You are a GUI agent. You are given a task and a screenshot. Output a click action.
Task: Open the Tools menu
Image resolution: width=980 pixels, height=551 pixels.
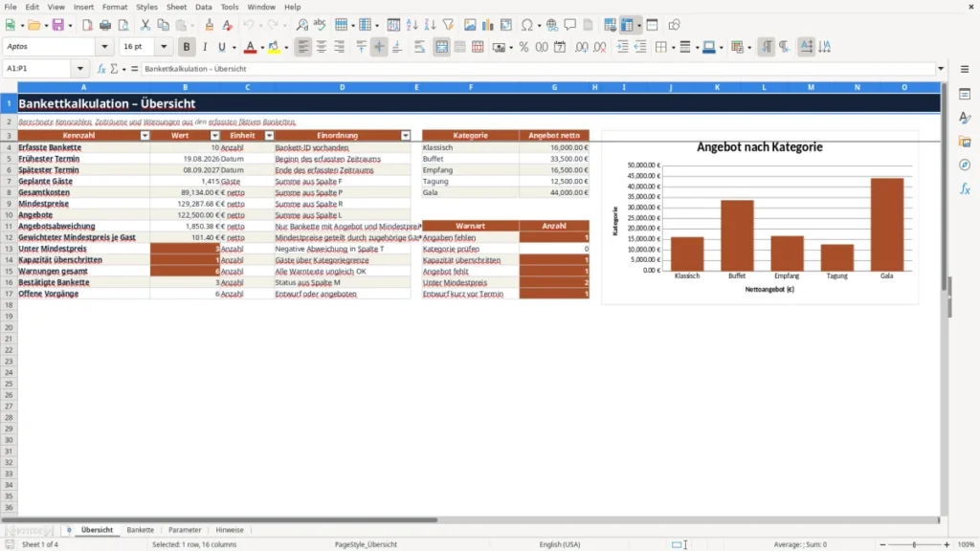click(230, 7)
